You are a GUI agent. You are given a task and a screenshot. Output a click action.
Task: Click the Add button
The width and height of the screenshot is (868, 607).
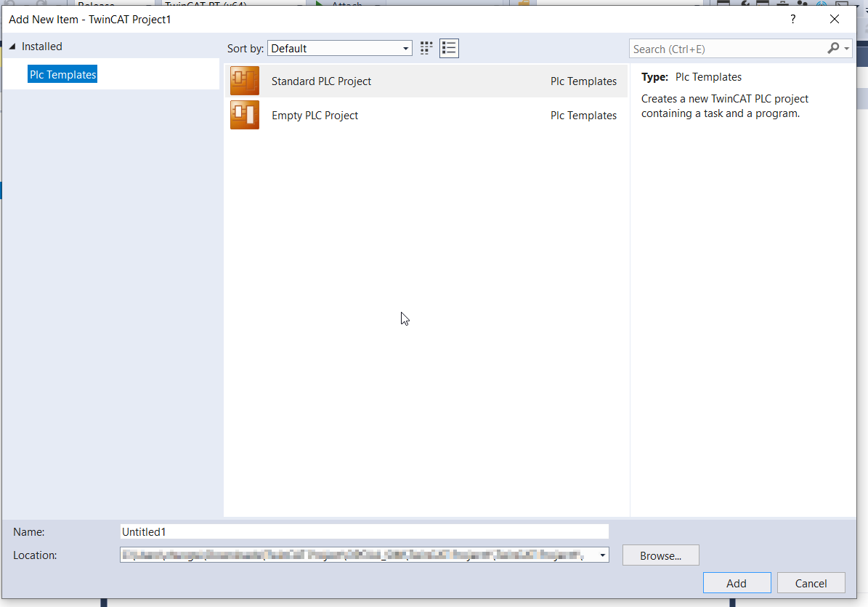tap(737, 583)
